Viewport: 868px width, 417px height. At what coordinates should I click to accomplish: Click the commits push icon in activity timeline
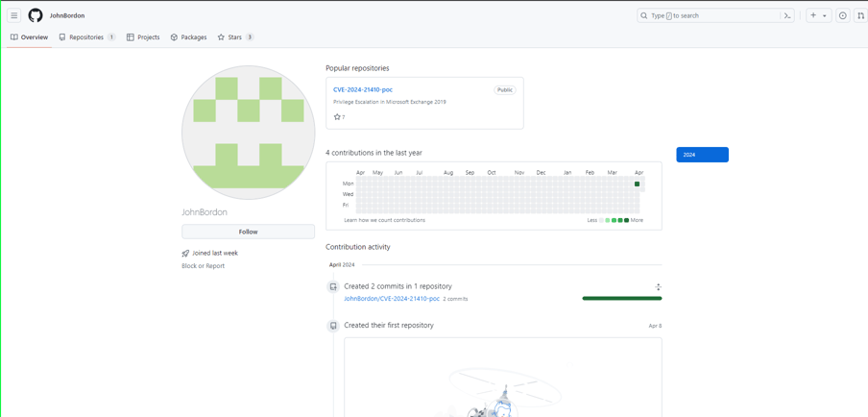tap(332, 287)
